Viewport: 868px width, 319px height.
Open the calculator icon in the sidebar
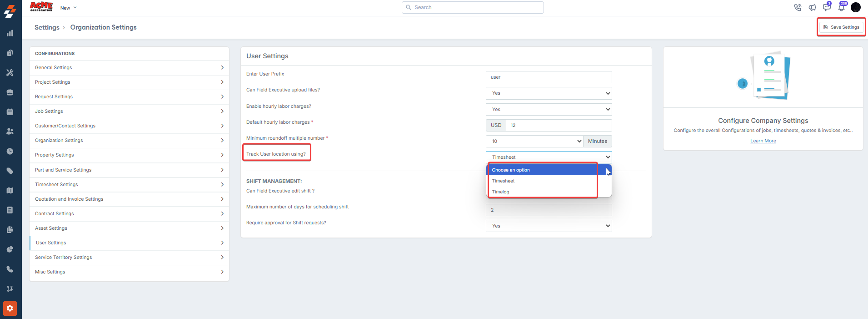coord(10,210)
